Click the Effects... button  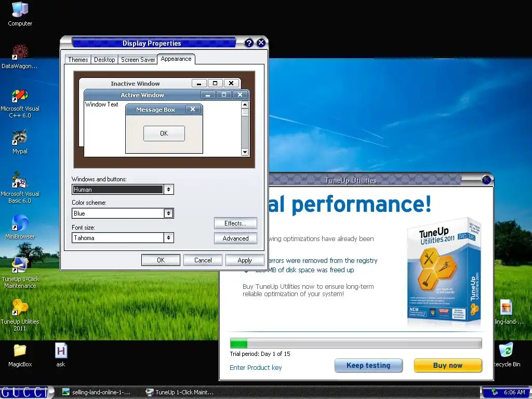(x=235, y=223)
